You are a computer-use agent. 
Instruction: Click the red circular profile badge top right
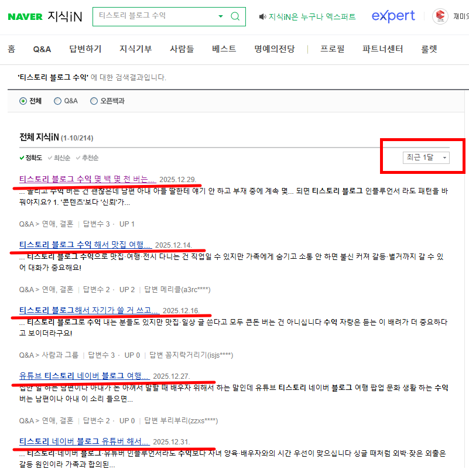(440, 16)
